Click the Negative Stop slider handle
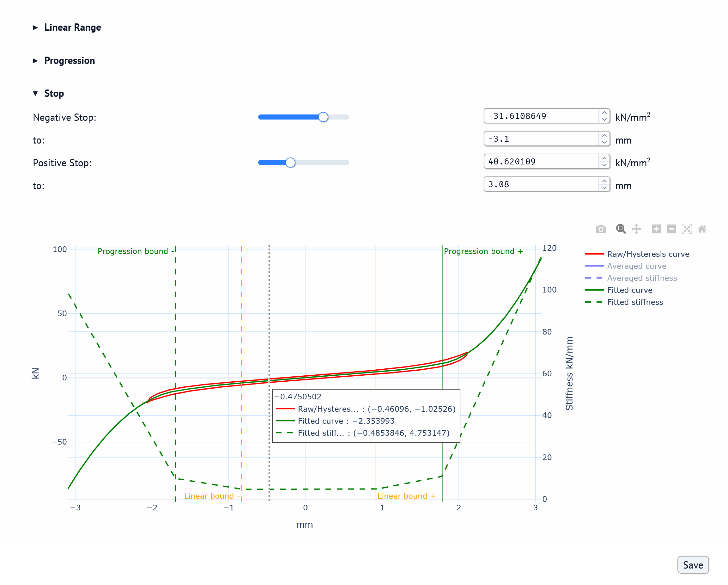The width and height of the screenshot is (728, 585). 323,117
